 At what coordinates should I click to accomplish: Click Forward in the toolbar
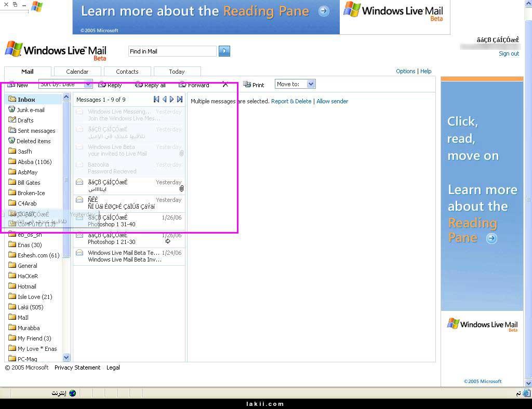point(194,85)
